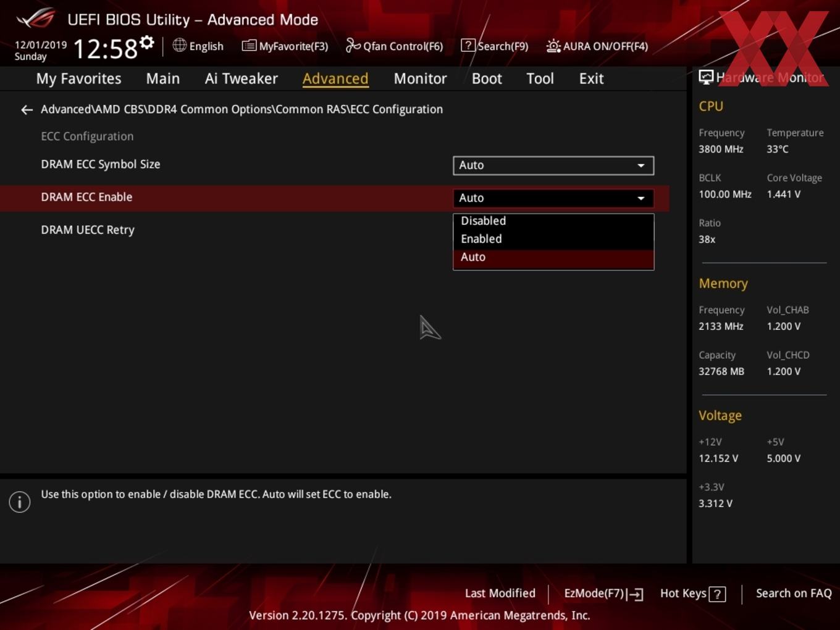
Task: Click the ROG logo in the header
Action: [x=36, y=18]
